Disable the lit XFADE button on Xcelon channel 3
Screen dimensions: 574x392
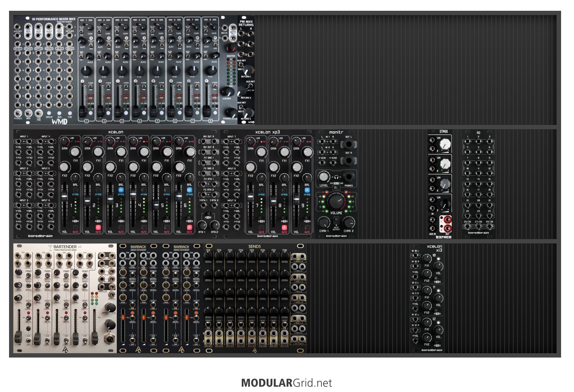(x=121, y=190)
